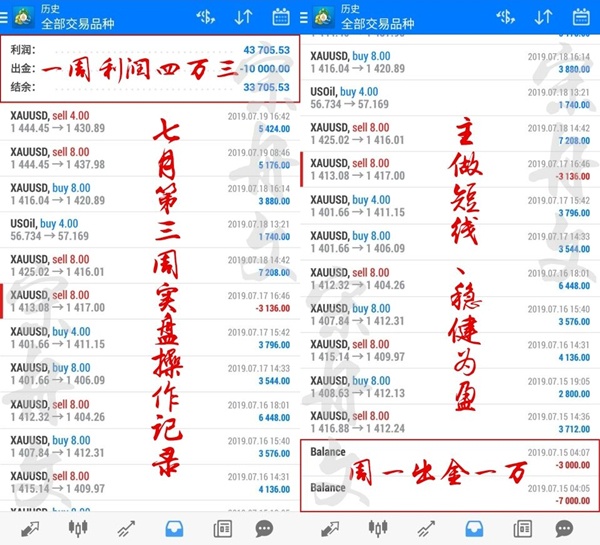The image size is (600, 545).
Task: Open News tab in right bottom bar
Action: pyautogui.click(x=523, y=529)
